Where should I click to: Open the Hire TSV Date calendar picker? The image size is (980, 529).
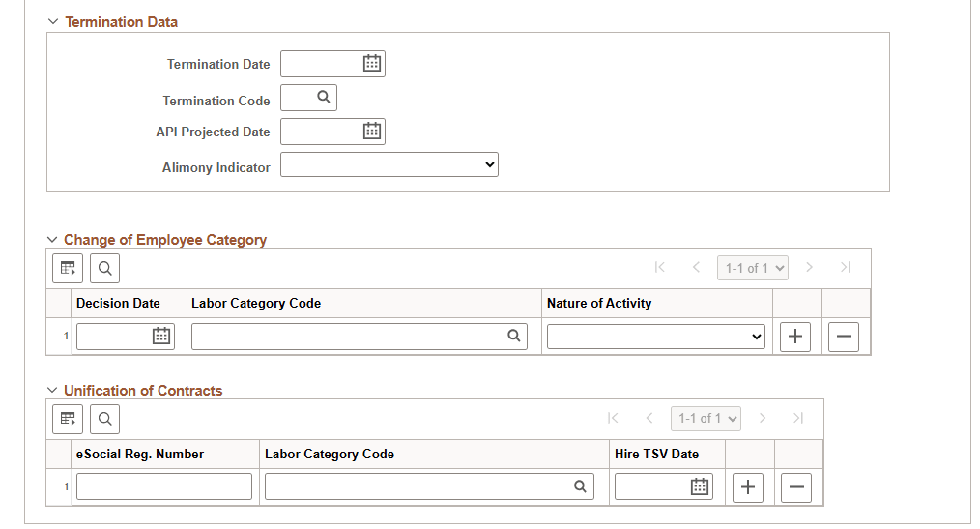click(x=700, y=486)
